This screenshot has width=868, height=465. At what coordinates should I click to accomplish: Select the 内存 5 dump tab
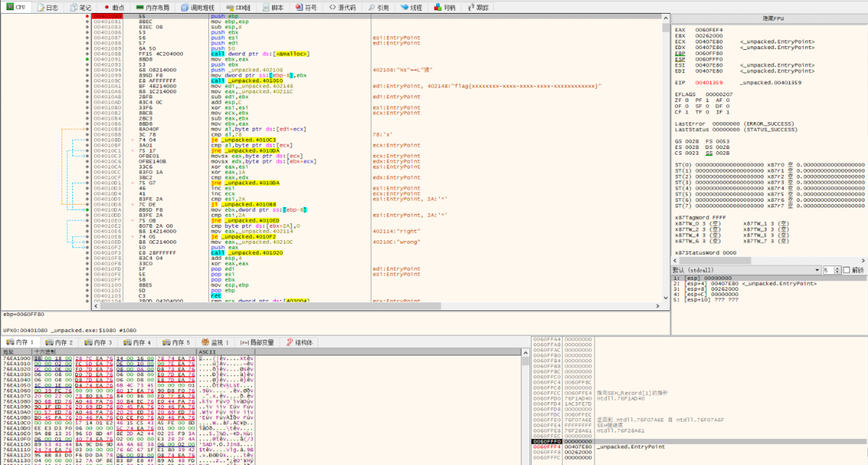click(177, 342)
